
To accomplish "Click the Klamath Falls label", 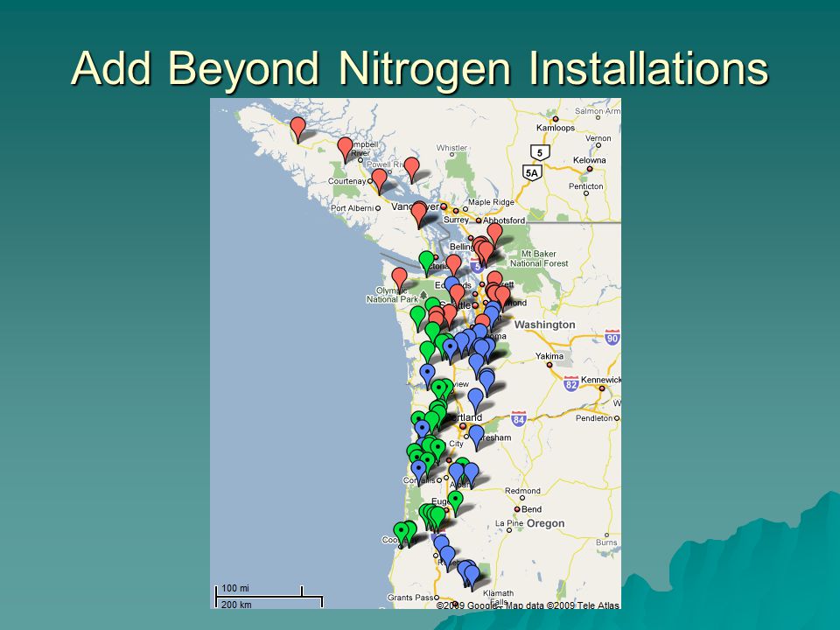I will point(498,598).
